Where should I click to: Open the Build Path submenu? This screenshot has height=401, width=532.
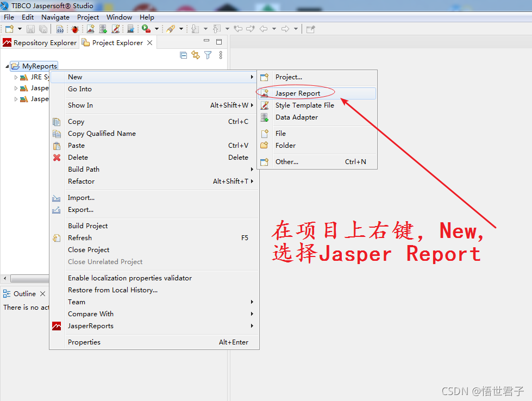(154, 170)
